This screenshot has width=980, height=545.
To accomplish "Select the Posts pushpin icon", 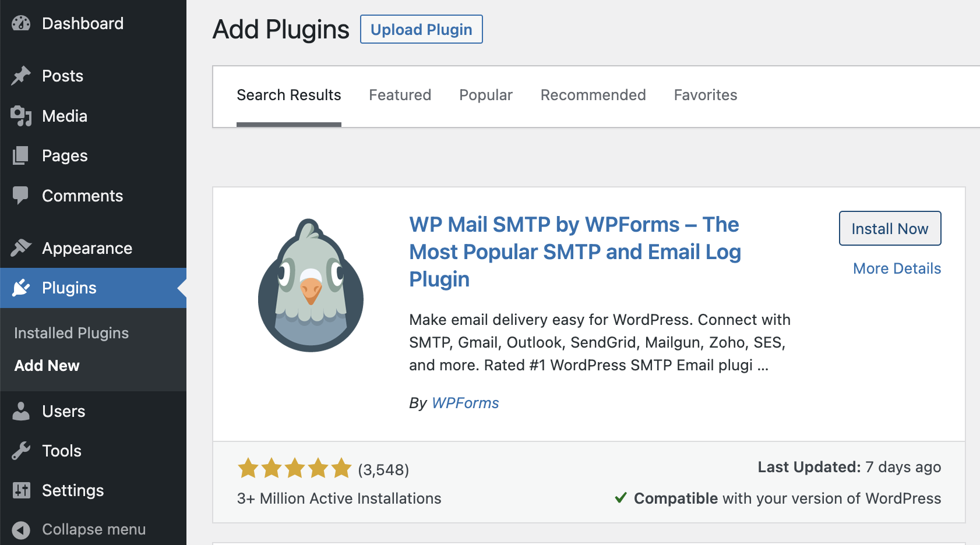I will pyautogui.click(x=20, y=75).
